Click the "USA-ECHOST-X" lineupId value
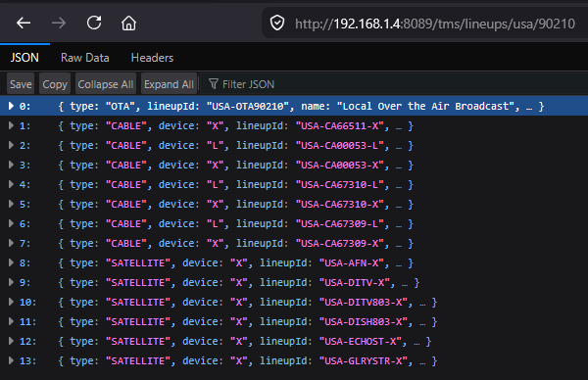Screen dimensions: 588x380 [x=361, y=341]
